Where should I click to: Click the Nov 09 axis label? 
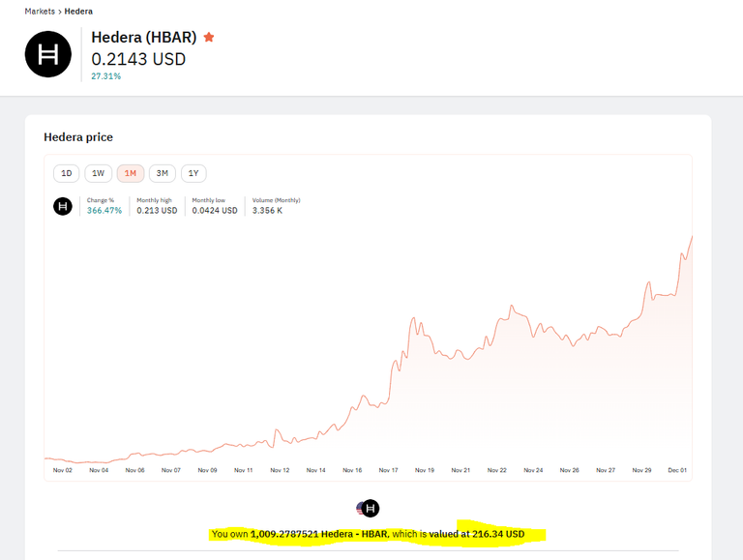pyautogui.click(x=207, y=470)
